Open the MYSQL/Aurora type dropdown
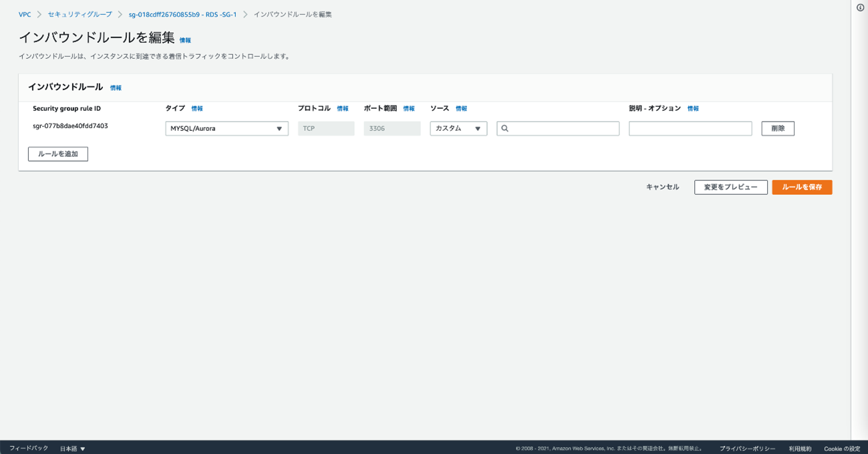 (x=227, y=128)
